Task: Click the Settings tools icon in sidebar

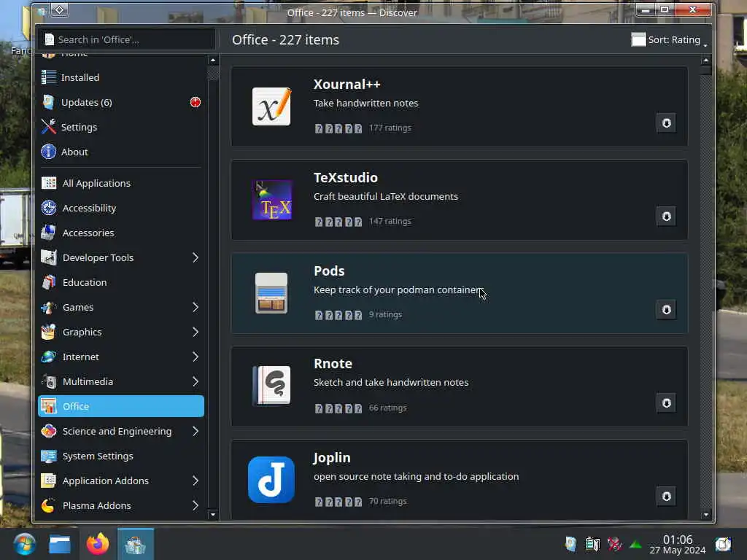Action: [x=49, y=127]
